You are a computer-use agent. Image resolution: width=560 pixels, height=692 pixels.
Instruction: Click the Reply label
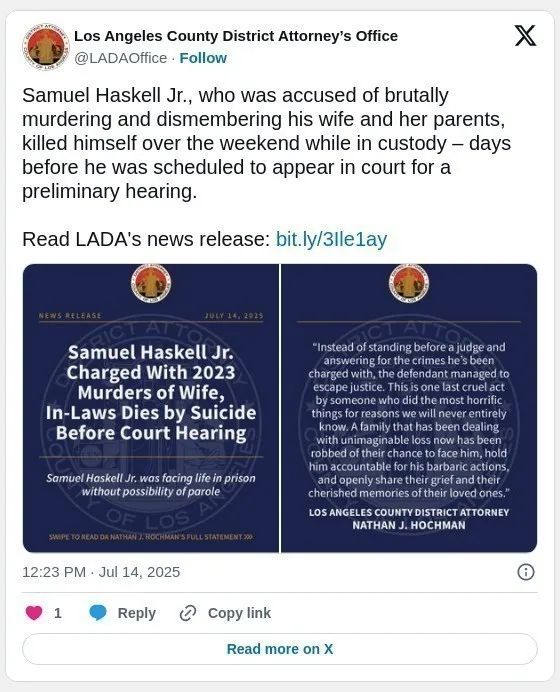(x=136, y=613)
